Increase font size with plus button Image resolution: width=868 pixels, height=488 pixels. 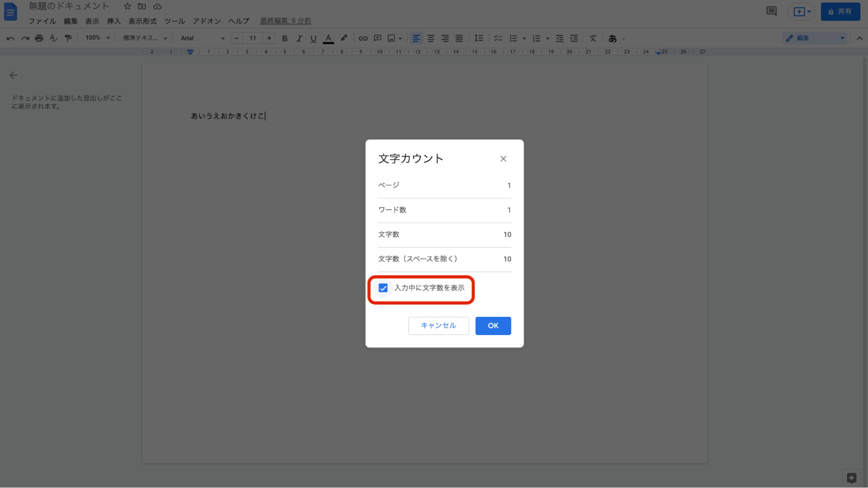click(269, 38)
